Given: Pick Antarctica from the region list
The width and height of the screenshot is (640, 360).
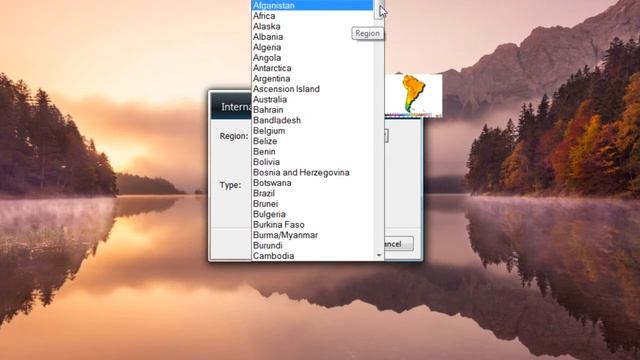Looking at the screenshot, I should (x=312, y=68).
